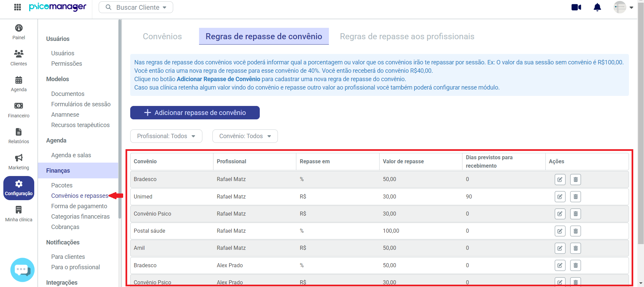Select the Finanças menu heading
Viewport: 644px width, 287px height.
[x=78, y=171]
